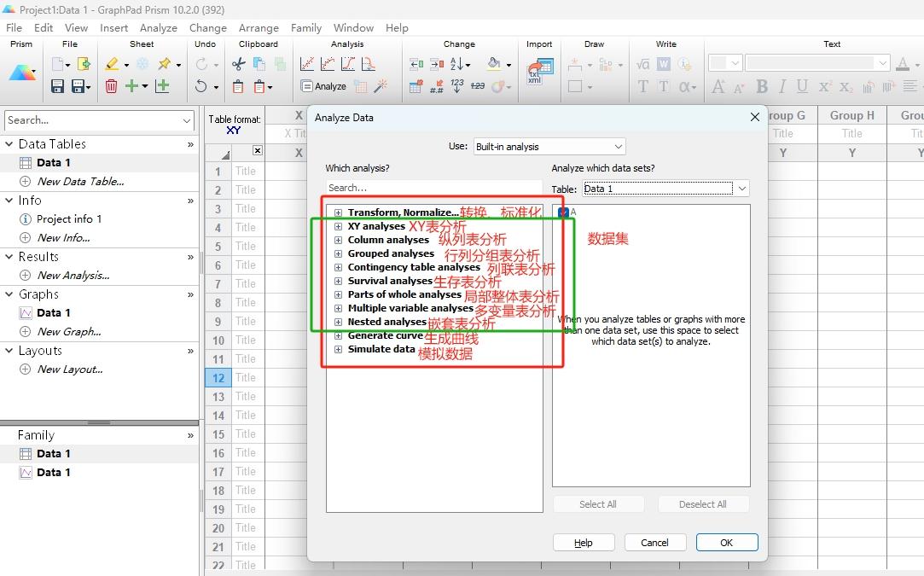Viewport: 924px width, 576px height.
Task: Click the OK button in Analyze Data
Action: pyautogui.click(x=727, y=543)
